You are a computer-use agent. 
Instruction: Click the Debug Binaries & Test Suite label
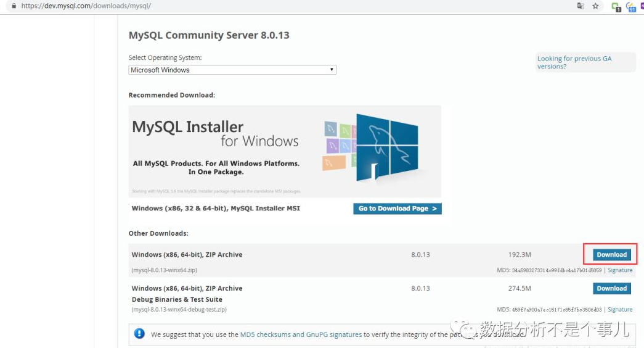point(177,299)
